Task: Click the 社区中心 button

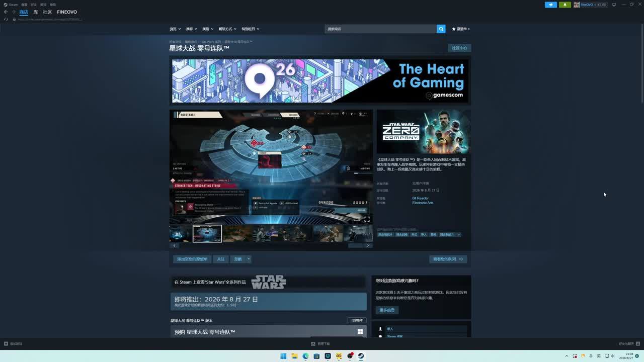Action: [459, 48]
